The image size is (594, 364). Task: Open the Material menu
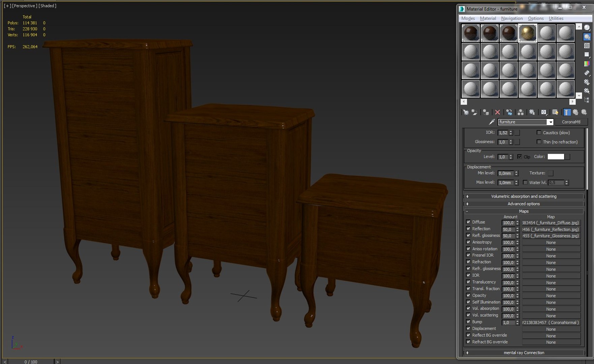[488, 19]
